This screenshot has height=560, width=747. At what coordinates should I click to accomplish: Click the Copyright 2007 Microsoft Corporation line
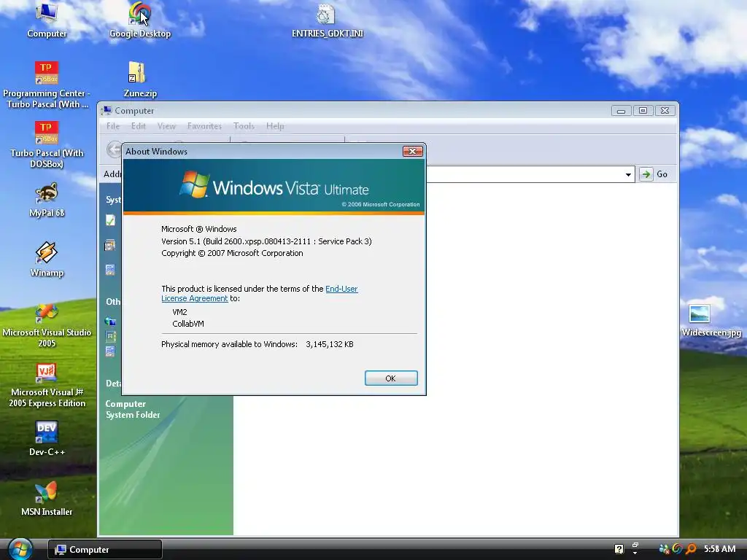232,253
